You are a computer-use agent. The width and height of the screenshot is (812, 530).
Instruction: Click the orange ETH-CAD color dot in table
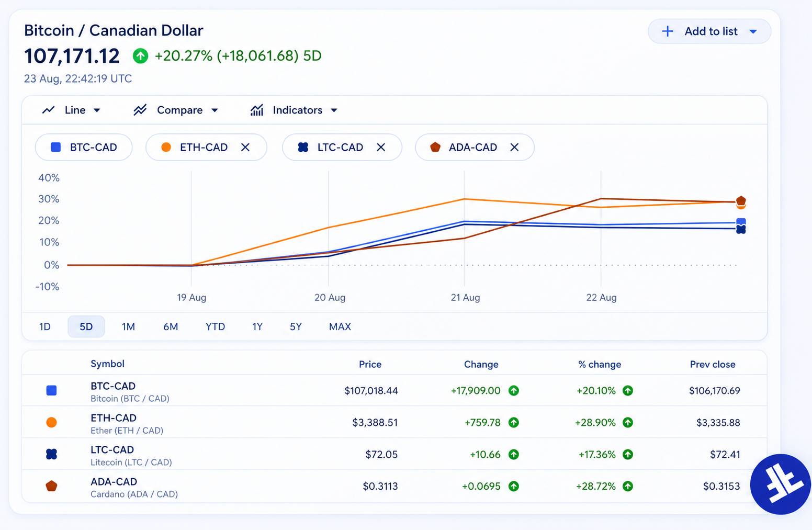51,422
